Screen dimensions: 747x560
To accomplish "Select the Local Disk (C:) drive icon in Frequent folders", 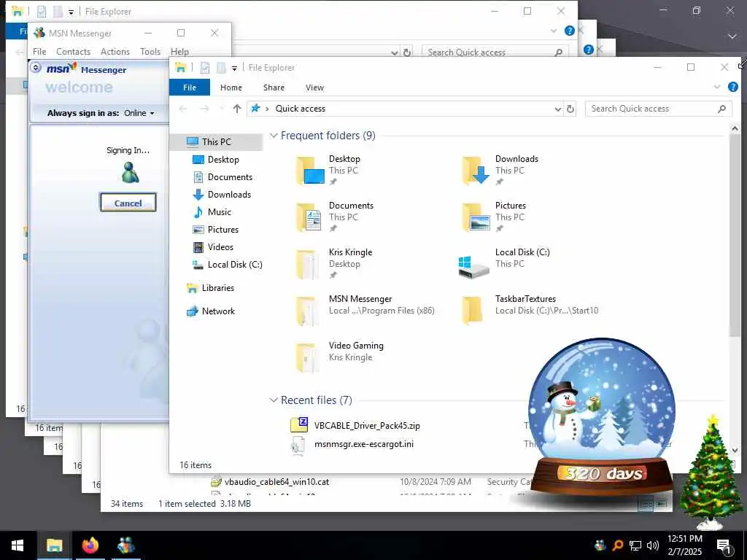I will (473, 267).
